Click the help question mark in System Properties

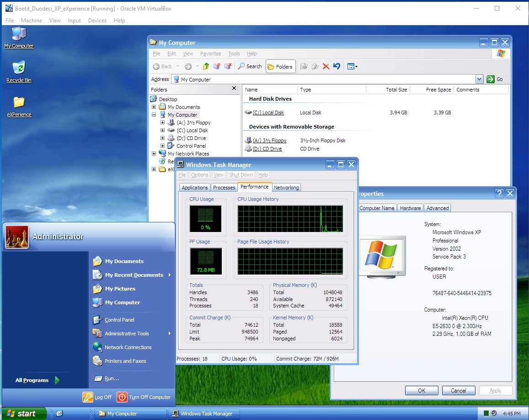pos(499,194)
